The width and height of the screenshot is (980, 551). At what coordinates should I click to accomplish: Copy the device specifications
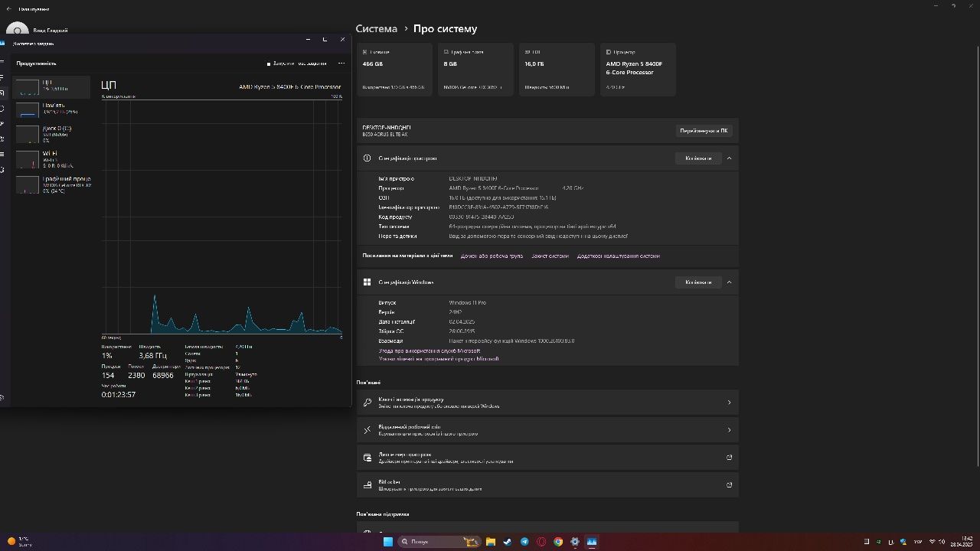click(x=698, y=158)
